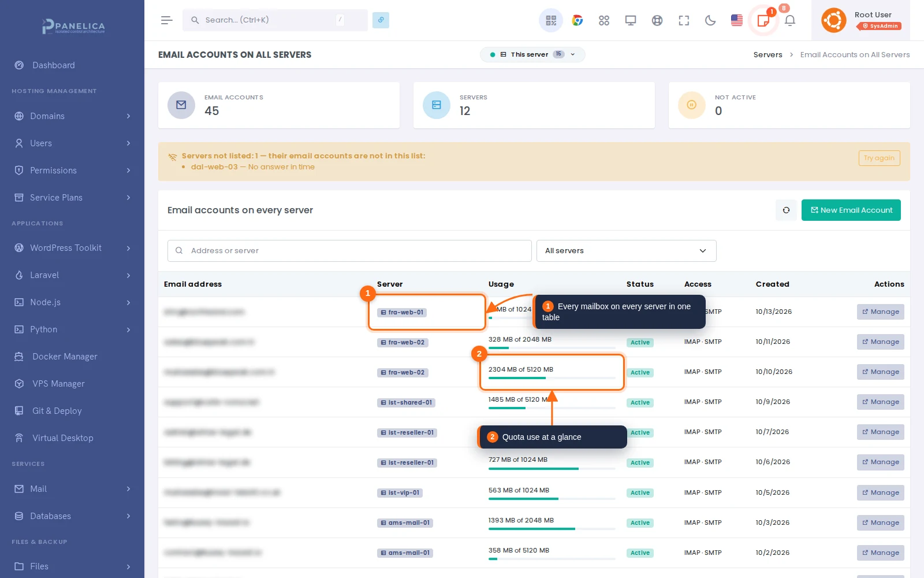Screen dimensions: 924x578
Task: Expand WordPress Toolkit sidebar menu
Action: click(72, 248)
